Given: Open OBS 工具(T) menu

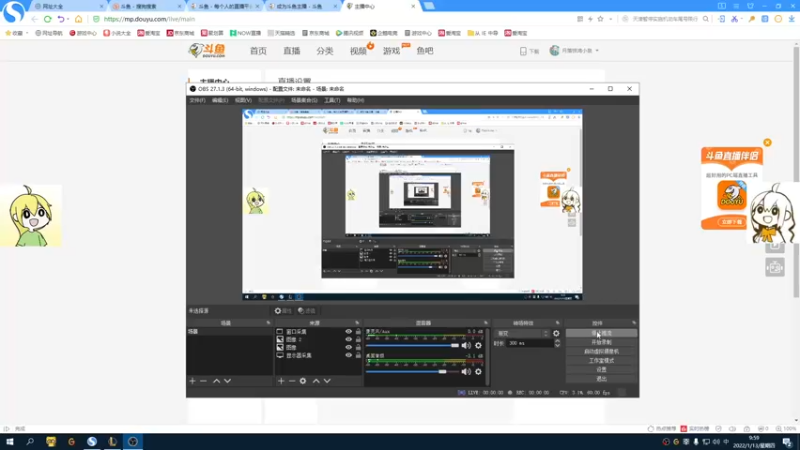Looking at the screenshot, I should tap(332, 101).
